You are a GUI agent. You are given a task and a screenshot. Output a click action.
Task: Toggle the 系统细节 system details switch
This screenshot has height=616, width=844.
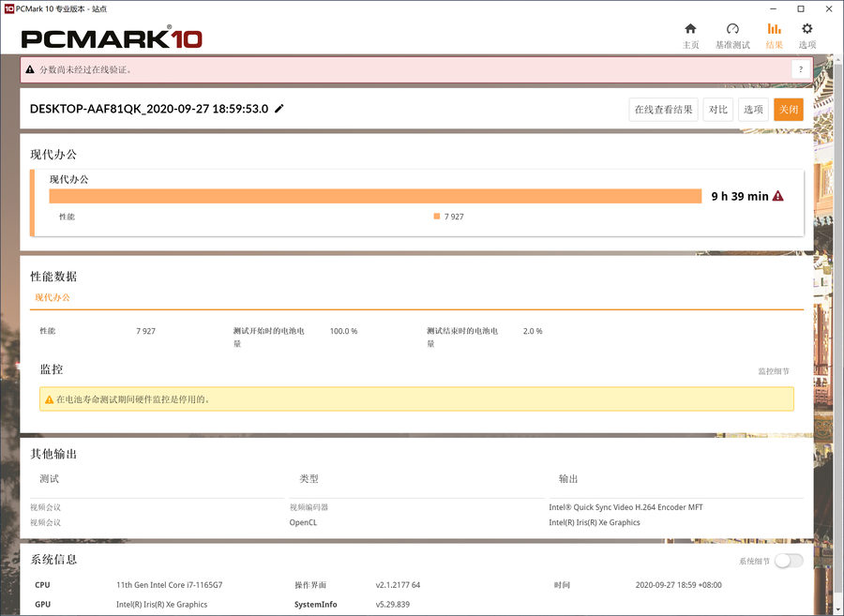788,560
